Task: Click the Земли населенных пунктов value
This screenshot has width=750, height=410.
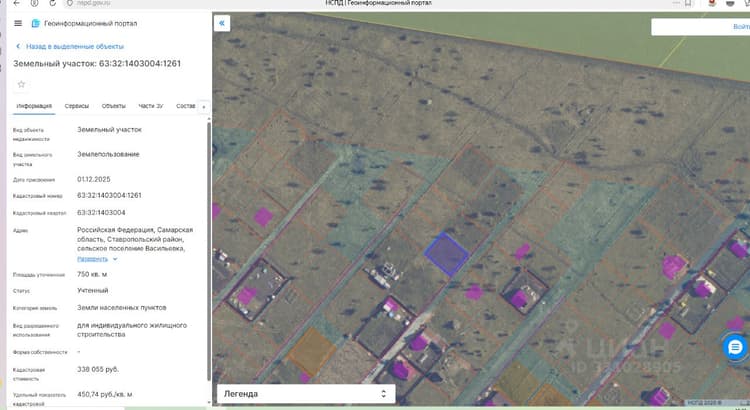Action: click(121, 308)
